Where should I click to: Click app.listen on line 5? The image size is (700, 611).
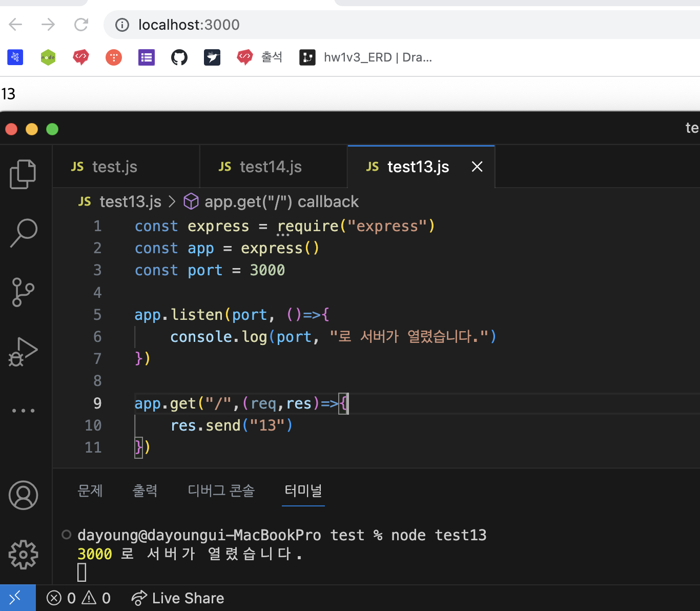[x=178, y=315]
